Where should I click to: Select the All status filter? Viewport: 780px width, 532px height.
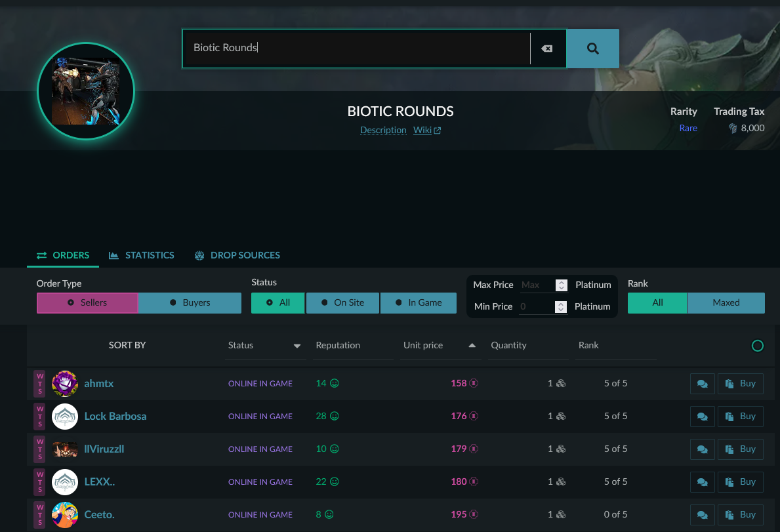(278, 303)
